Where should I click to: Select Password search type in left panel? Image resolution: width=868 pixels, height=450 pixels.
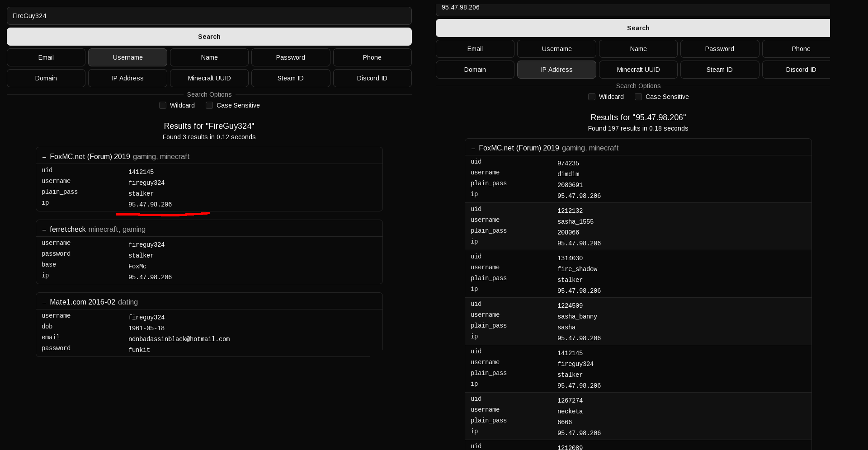pyautogui.click(x=291, y=57)
